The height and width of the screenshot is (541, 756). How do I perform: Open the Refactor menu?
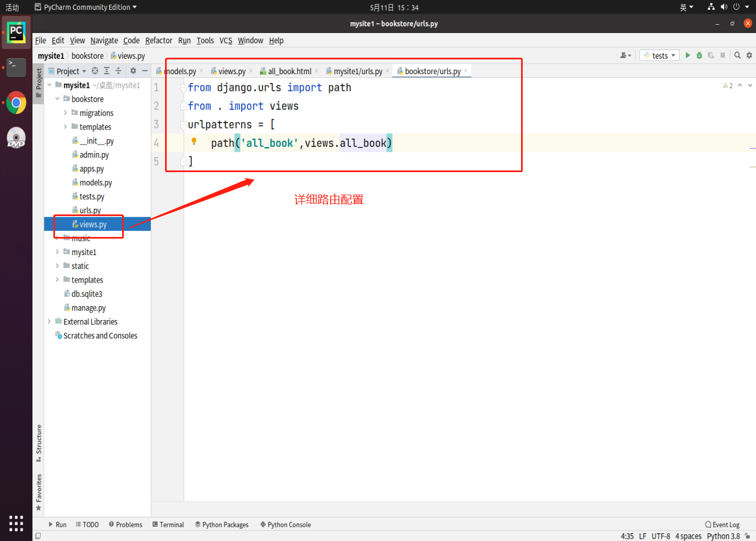158,41
